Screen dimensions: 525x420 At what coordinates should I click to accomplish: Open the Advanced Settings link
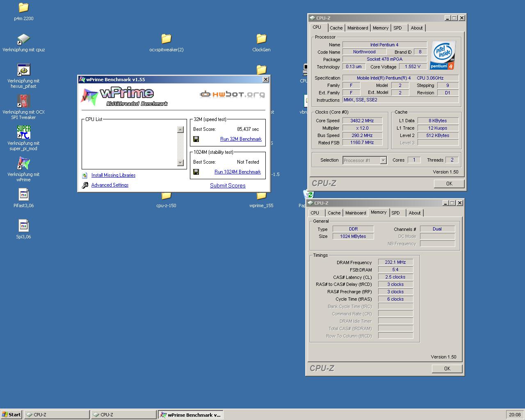[x=110, y=185]
